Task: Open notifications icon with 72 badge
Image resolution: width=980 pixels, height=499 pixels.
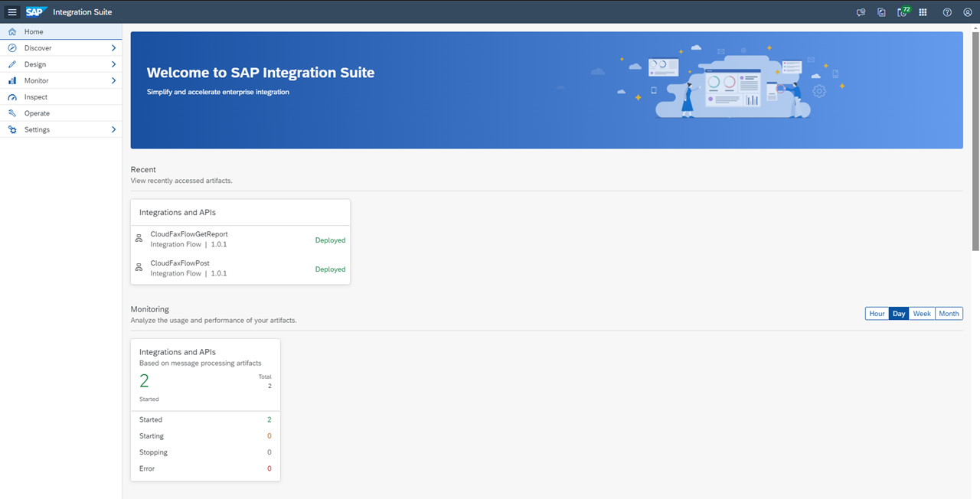Action: (x=903, y=12)
